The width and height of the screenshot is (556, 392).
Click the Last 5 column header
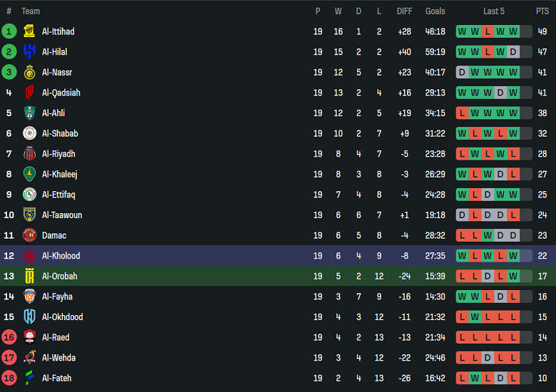click(x=494, y=11)
